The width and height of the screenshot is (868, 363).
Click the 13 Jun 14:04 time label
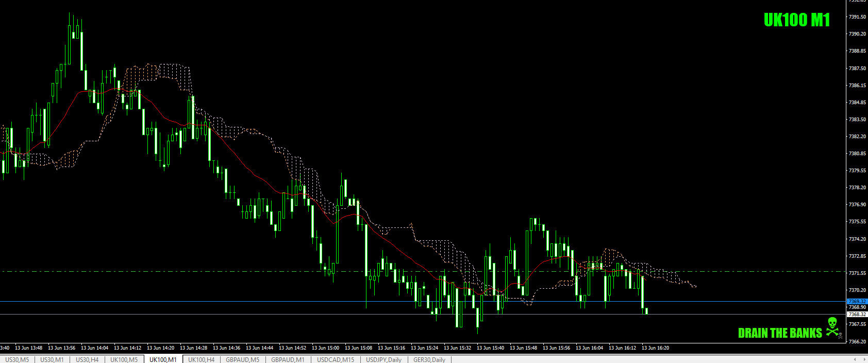95,348
